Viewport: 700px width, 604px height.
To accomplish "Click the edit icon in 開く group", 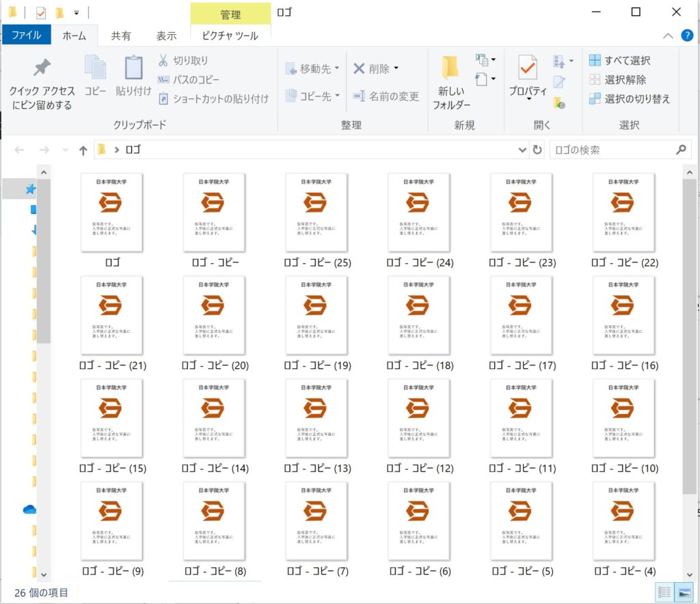I will point(559,81).
